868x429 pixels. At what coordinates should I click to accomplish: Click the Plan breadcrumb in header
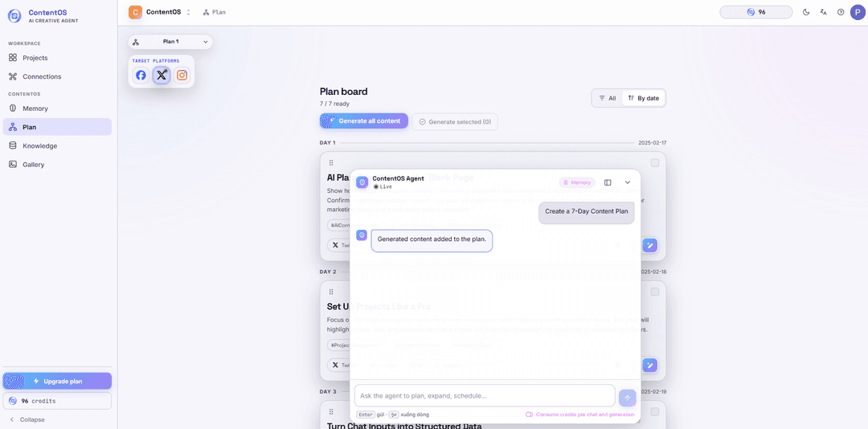[x=215, y=11]
